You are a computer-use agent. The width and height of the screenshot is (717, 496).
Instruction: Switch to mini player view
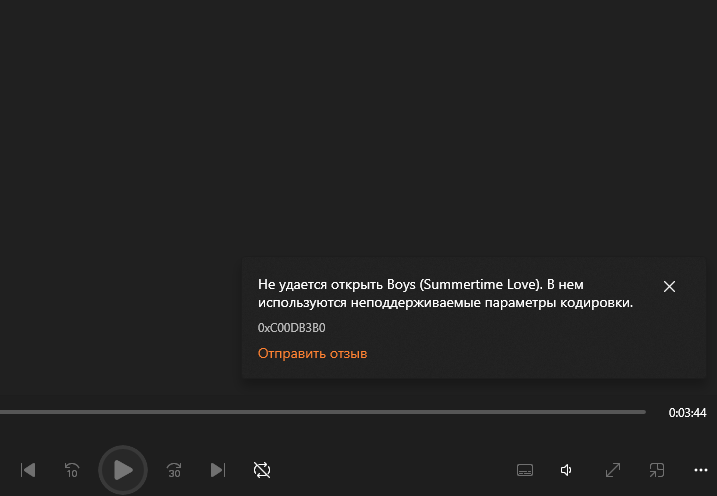tap(657, 470)
